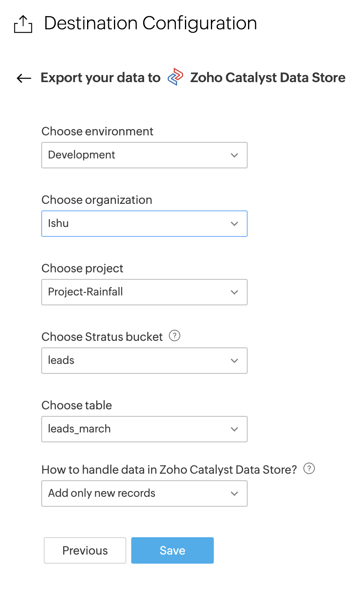Click the chevron beside Add only new records

pyautogui.click(x=234, y=494)
